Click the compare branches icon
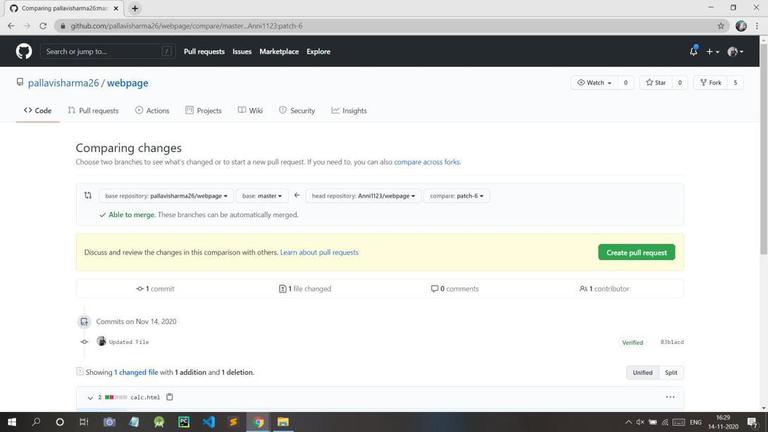 (x=88, y=195)
